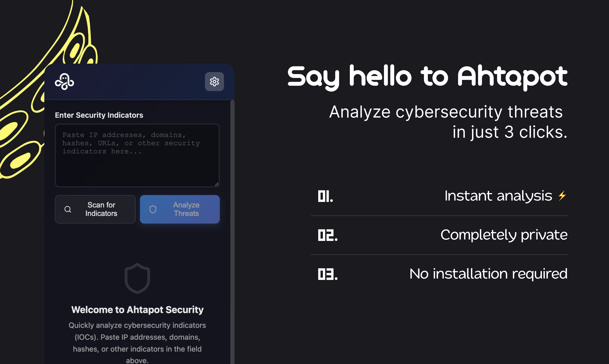Click the Welcome to Ahtapot Security heading
Viewport: 609px width, 364px height.
coord(137,310)
